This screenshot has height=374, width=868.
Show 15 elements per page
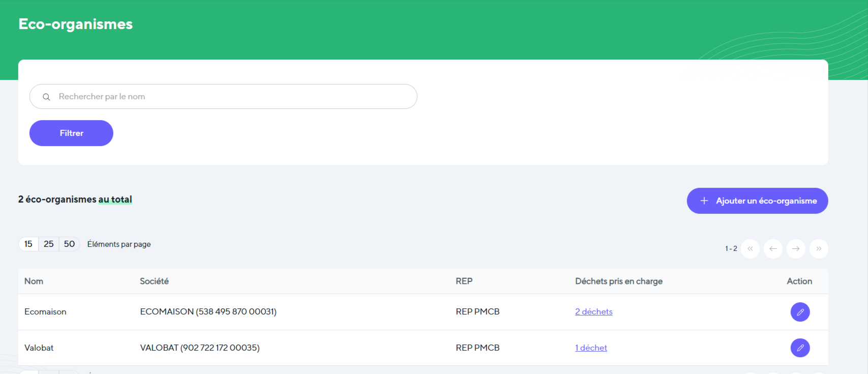pos(28,244)
